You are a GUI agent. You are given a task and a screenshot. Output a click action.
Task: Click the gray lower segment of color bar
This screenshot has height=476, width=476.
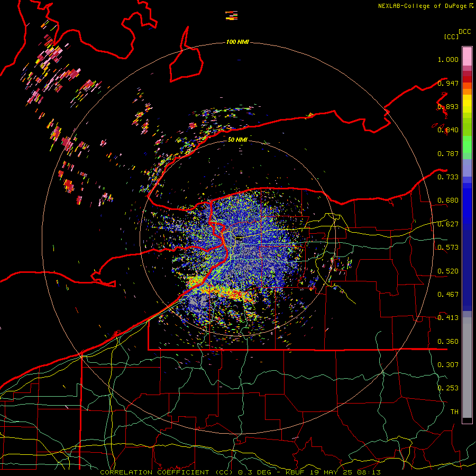(x=467, y=368)
